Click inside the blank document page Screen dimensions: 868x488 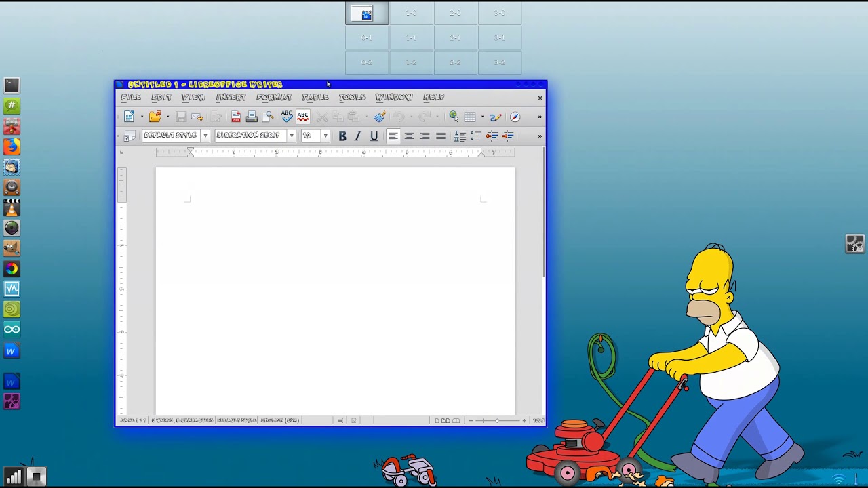pyautogui.click(x=335, y=291)
